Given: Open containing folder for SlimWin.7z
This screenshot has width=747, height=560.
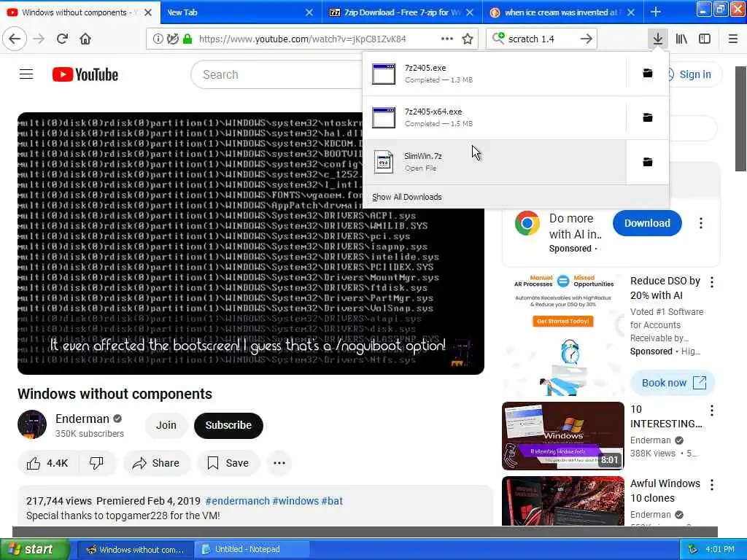Looking at the screenshot, I should [x=648, y=162].
